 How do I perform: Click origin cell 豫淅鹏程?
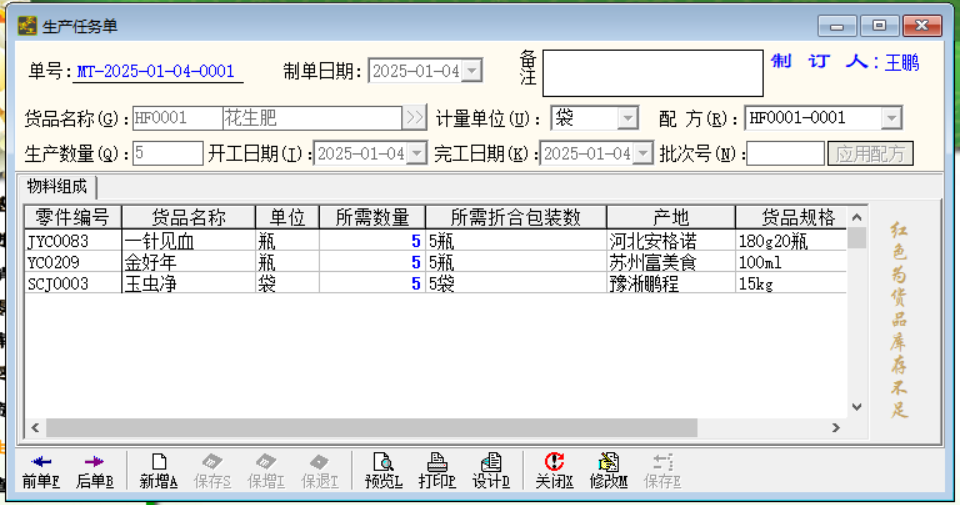click(x=671, y=284)
